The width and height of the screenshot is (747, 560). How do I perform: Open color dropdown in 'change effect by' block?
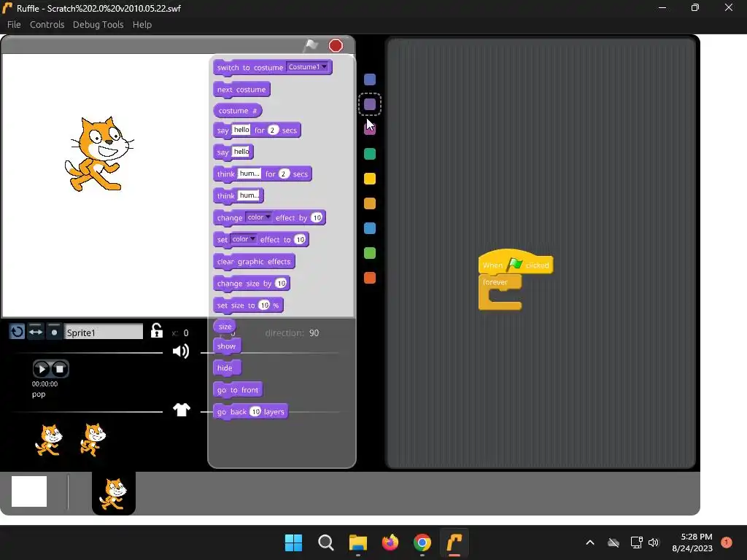coord(259,217)
